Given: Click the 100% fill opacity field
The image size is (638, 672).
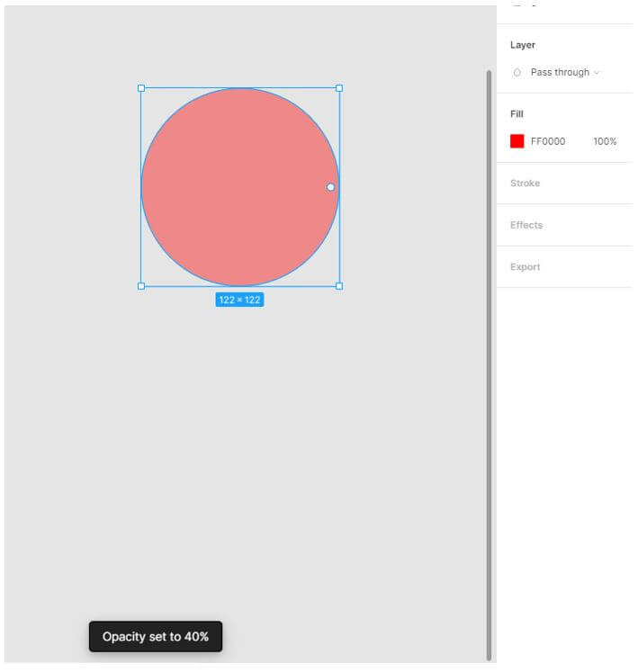Looking at the screenshot, I should click(x=605, y=141).
